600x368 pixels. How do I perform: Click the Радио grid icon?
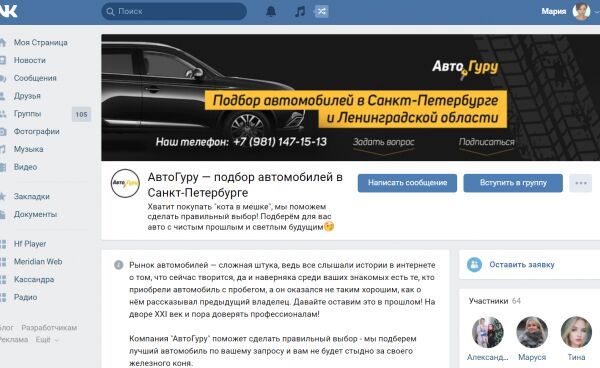coord(3,297)
